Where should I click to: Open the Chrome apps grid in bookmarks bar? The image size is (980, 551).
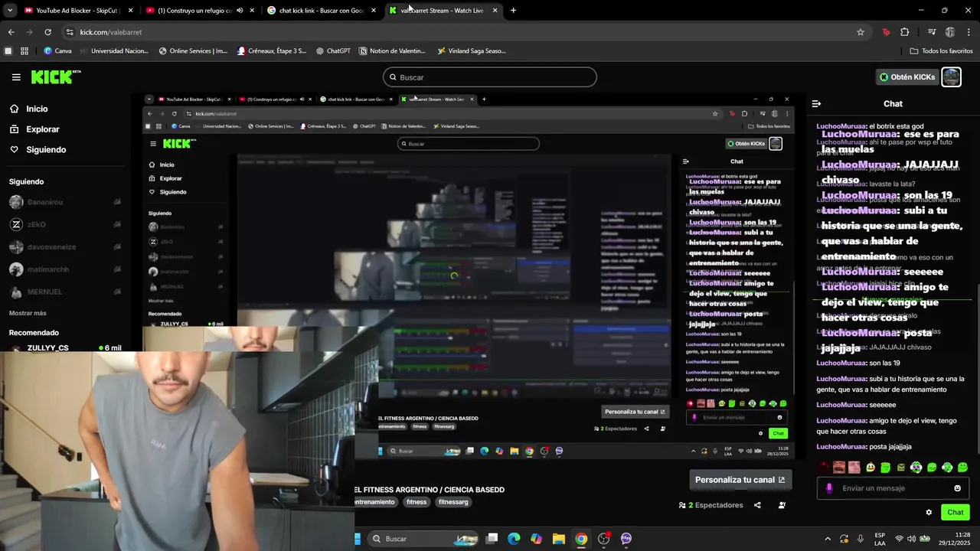24,51
